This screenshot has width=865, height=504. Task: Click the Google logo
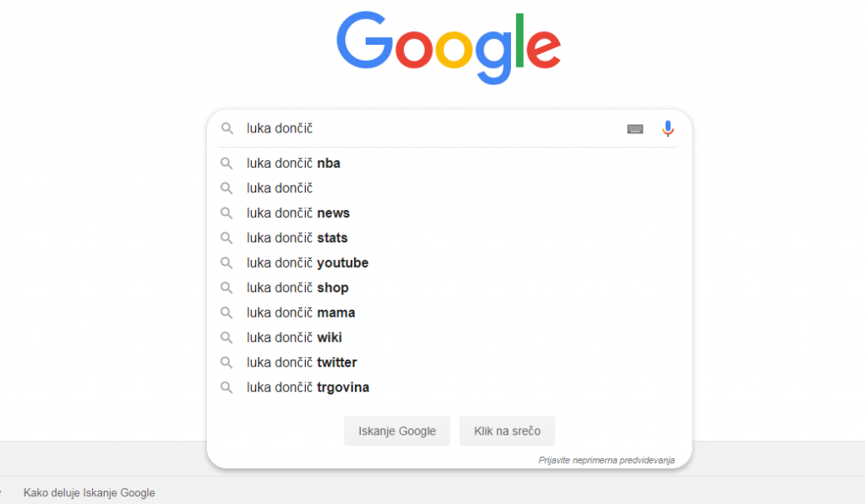[449, 48]
